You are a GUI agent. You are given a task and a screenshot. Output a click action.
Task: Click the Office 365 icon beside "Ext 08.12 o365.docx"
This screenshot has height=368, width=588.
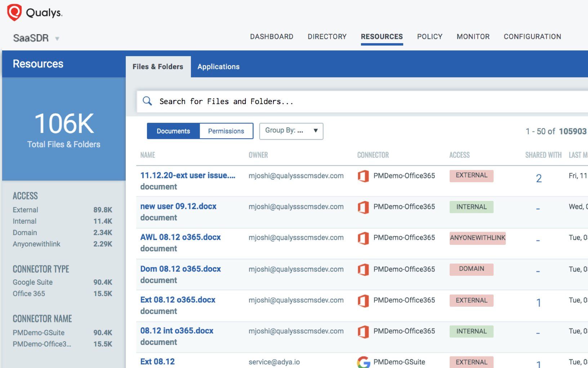pyautogui.click(x=364, y=300)
